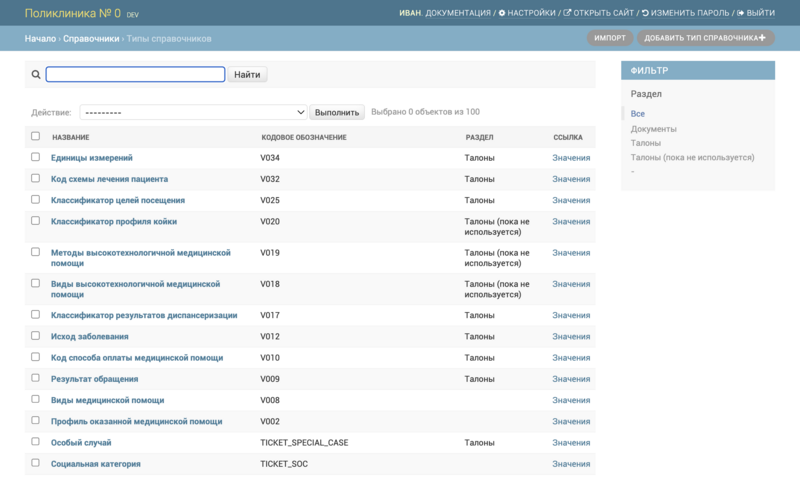This screenshot has height=480, width=800.
Task: Open Классификатор целей посещения entry
Action: pos(118,200)
